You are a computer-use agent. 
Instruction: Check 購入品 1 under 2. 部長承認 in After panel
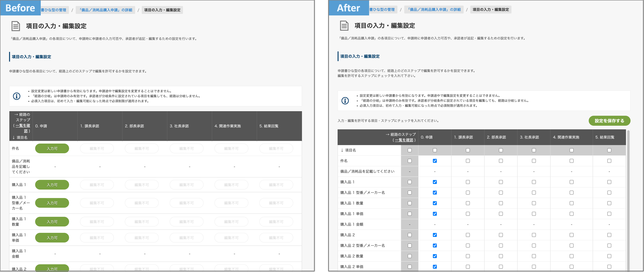click(x=501, y=182)
